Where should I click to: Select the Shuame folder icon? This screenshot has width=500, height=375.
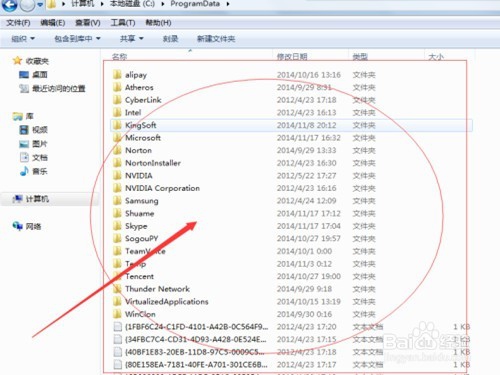(117, 213)
